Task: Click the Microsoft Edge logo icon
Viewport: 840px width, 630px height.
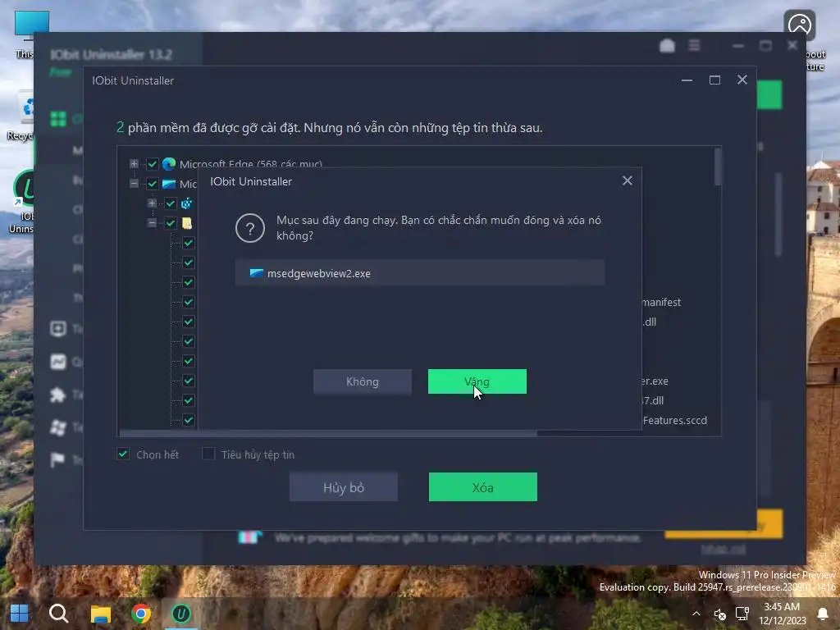Action: coord(169,164)
